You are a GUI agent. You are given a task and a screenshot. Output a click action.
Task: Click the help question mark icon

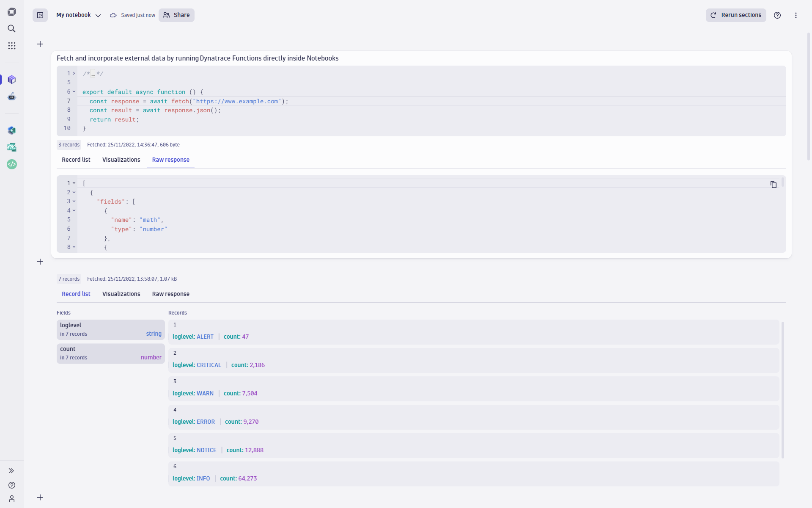click(x=777, y=15)
